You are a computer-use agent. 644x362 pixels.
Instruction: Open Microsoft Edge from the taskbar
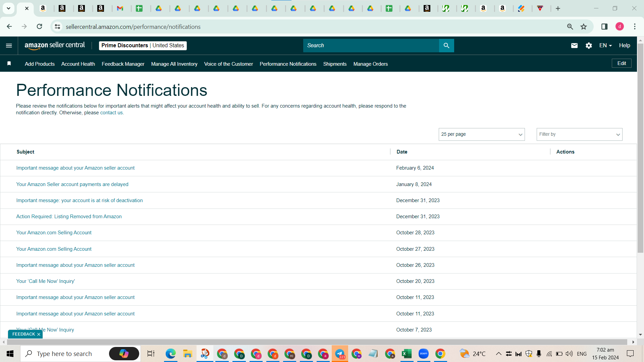point(171,354)
